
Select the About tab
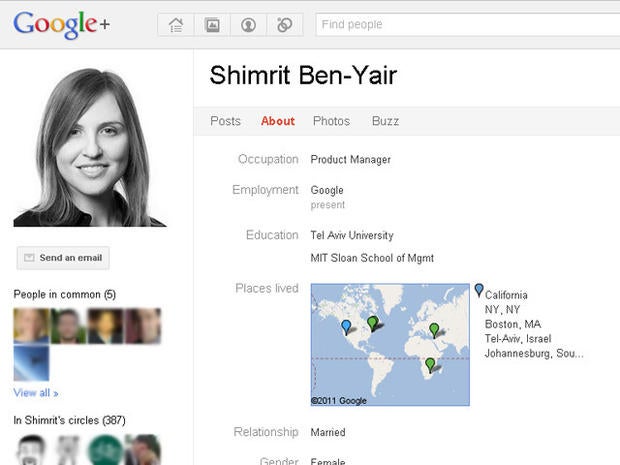click(278, 121)
